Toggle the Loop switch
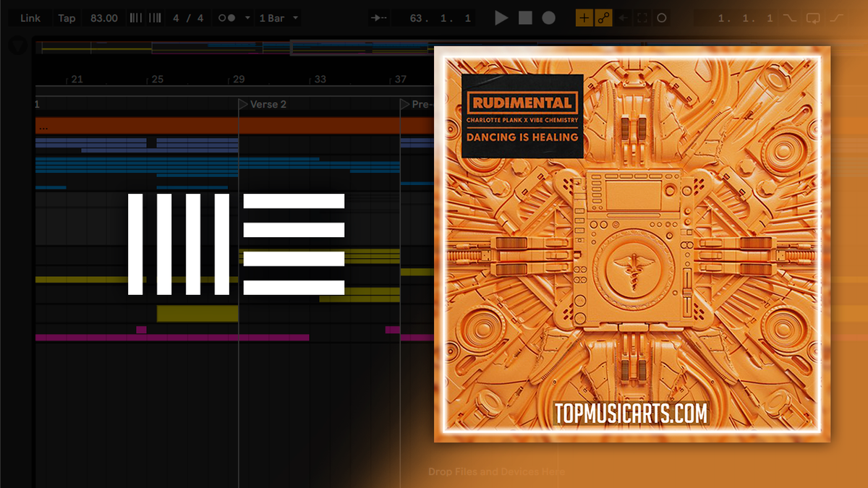The width and height of the screenshot is (868, 488). 813,18
